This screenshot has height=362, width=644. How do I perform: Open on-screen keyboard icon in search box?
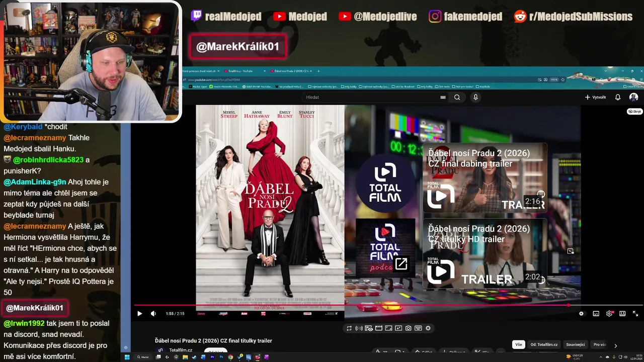click(x=443, y=97)
